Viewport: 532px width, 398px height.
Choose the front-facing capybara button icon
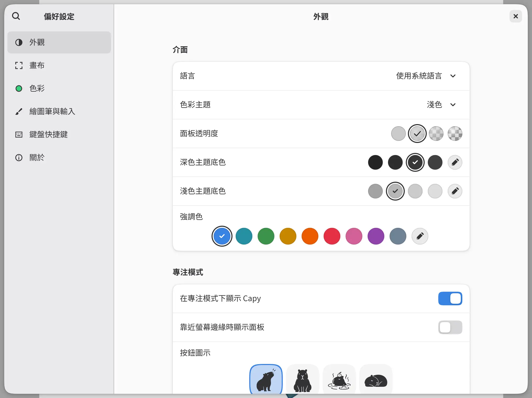303,379
